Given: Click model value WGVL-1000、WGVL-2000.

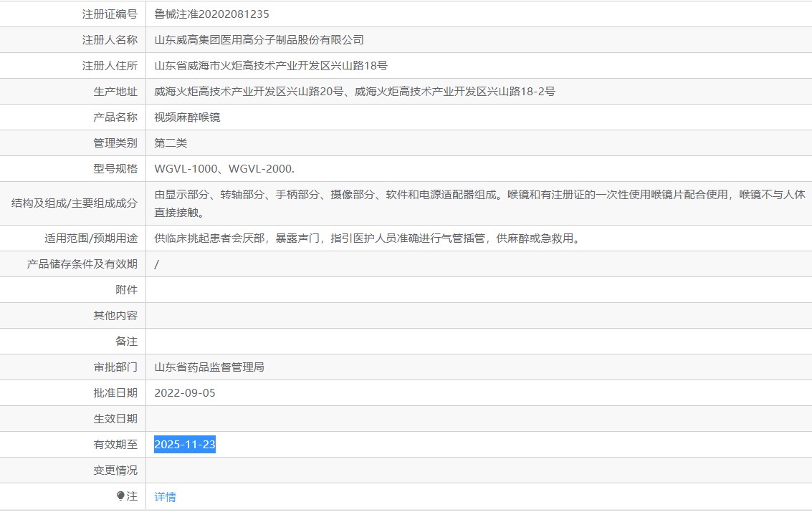Looking at the screenshot, I should coord(224,169).
